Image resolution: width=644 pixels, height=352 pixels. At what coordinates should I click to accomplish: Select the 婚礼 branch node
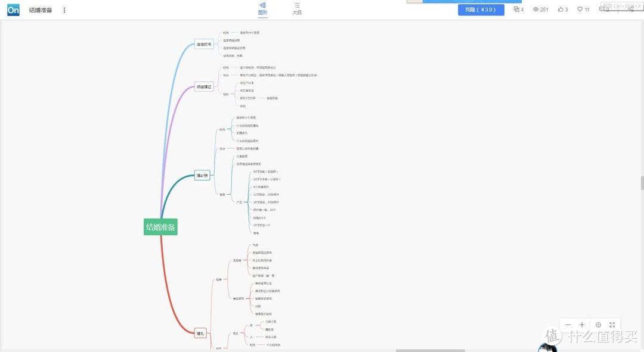200,333
